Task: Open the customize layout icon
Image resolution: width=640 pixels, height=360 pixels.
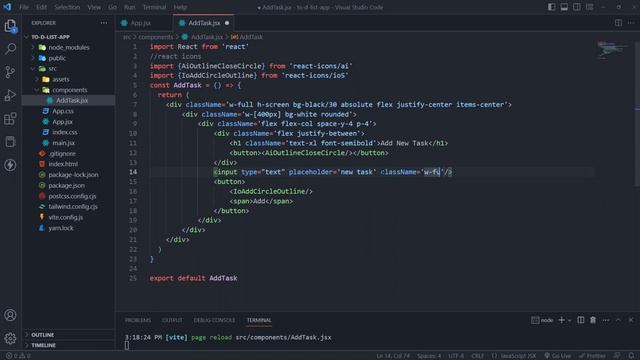Action: [x=590, y=7]
